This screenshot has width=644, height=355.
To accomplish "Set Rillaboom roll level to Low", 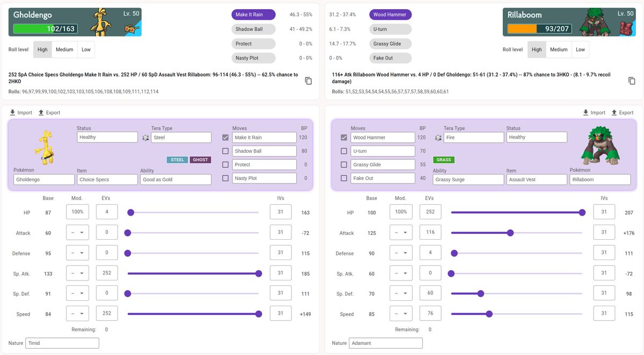I will pos(581,49).
